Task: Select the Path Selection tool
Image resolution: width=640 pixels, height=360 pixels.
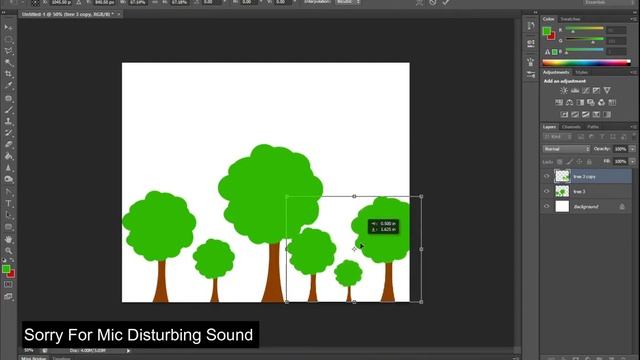Action: click(8, 215)
